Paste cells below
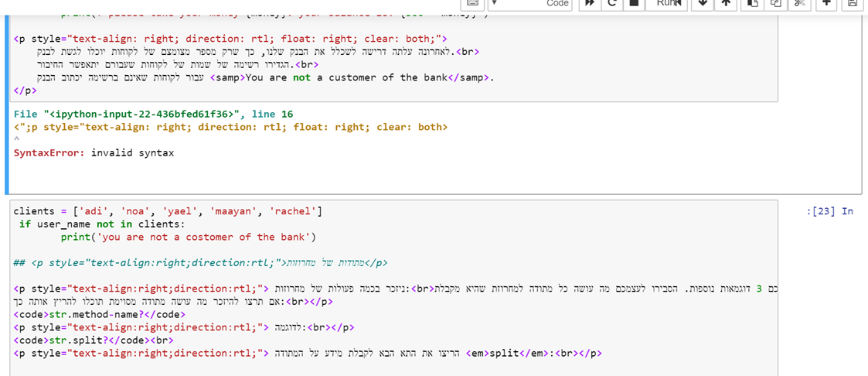 (752, 3)
